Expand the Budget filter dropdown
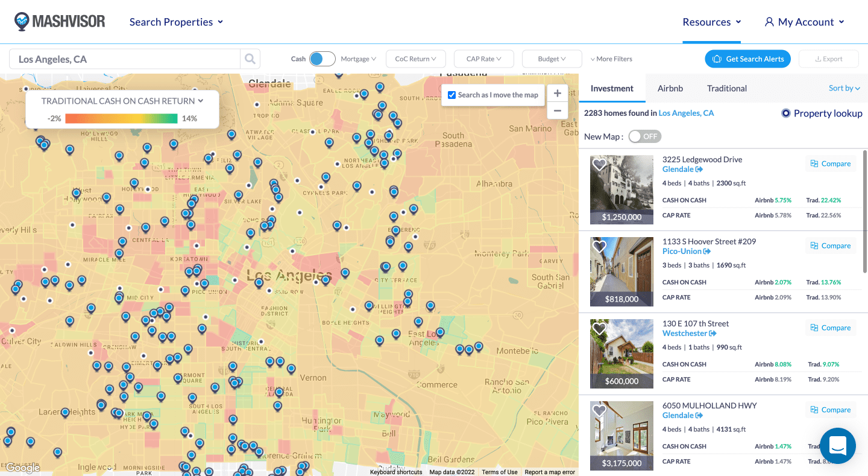This screenshot has width=868, height=476. click(552, 59)
